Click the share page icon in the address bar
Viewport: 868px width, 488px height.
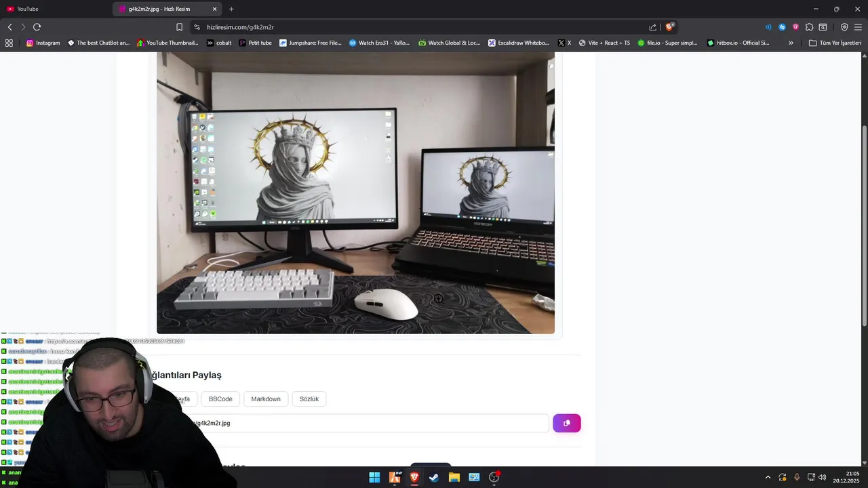tap(652, 27)
